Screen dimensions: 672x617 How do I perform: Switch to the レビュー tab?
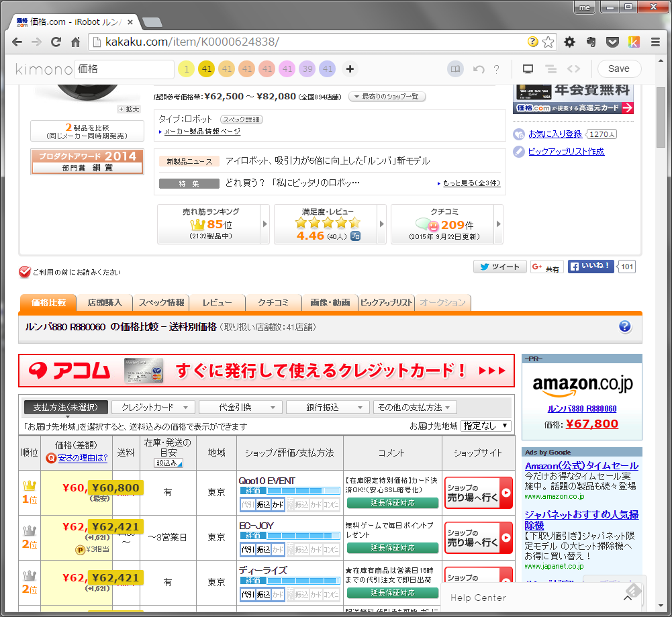click(218, 303)
